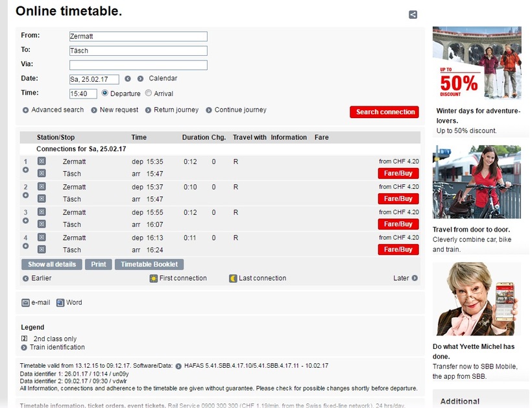The height and width of the screenshot is (408, 532).
Task: Select the Arrival radio button
Action: [x=149, y=93]
